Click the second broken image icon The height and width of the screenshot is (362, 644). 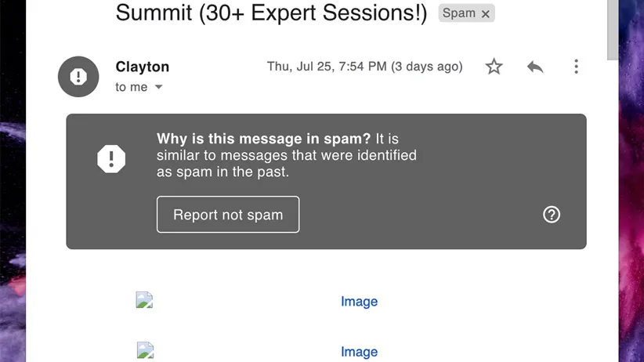(144, 351)
